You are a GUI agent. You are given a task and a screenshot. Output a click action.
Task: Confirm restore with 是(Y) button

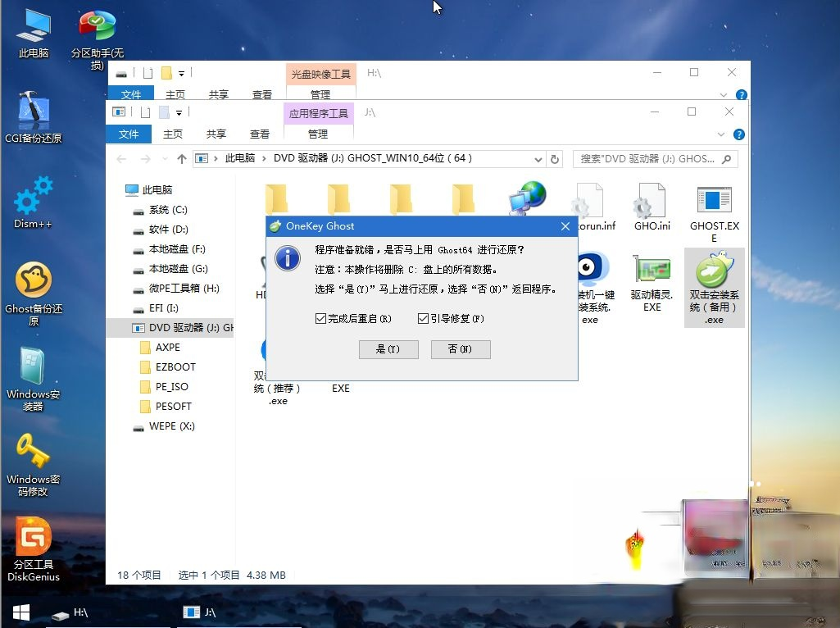tap(388, 349)
